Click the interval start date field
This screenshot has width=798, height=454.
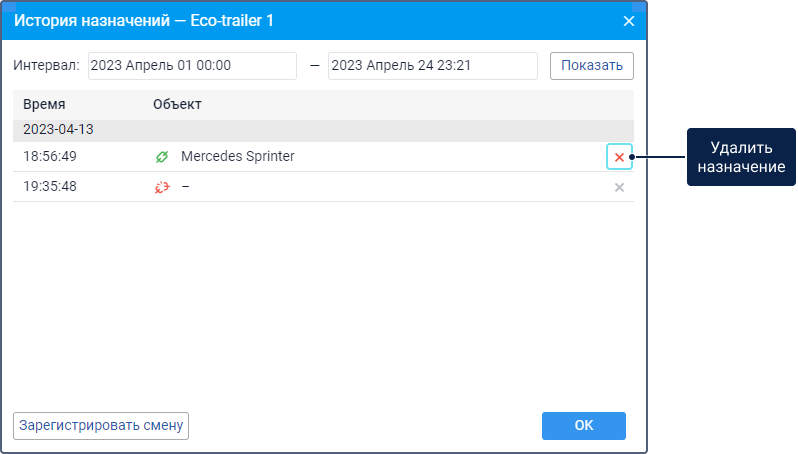coord(192,66)
